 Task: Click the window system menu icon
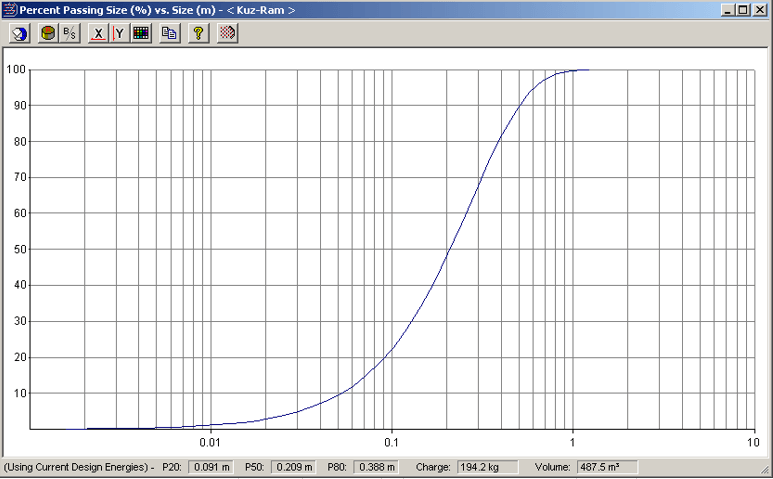tap(10, 10)
